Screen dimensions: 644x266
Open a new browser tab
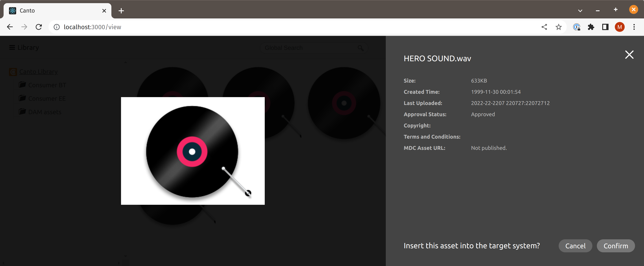tap(121, 11)
